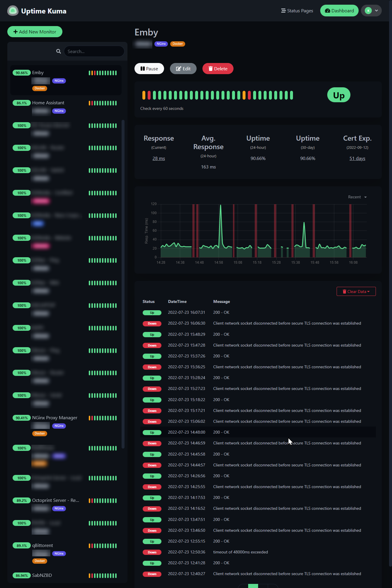
Task: Select the Octoprint Server monitor
Action: pos(66,504)
